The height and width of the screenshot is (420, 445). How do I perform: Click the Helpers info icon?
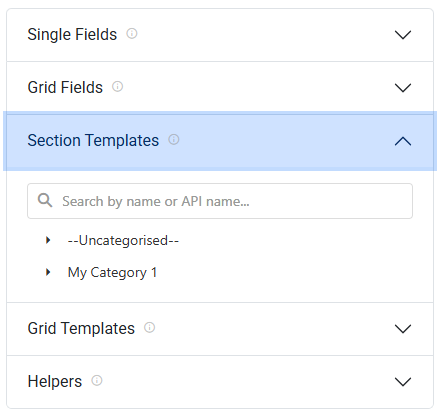coord(97,380)
